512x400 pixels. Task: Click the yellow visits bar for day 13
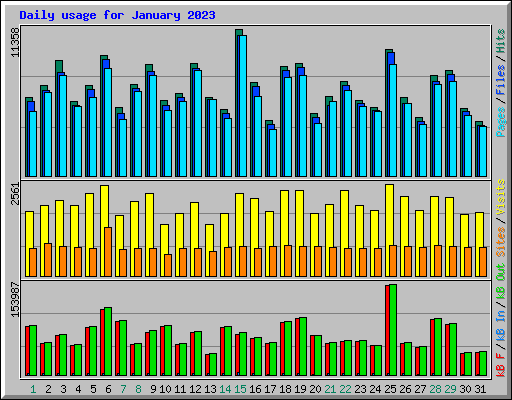click(x=209, y=250)
